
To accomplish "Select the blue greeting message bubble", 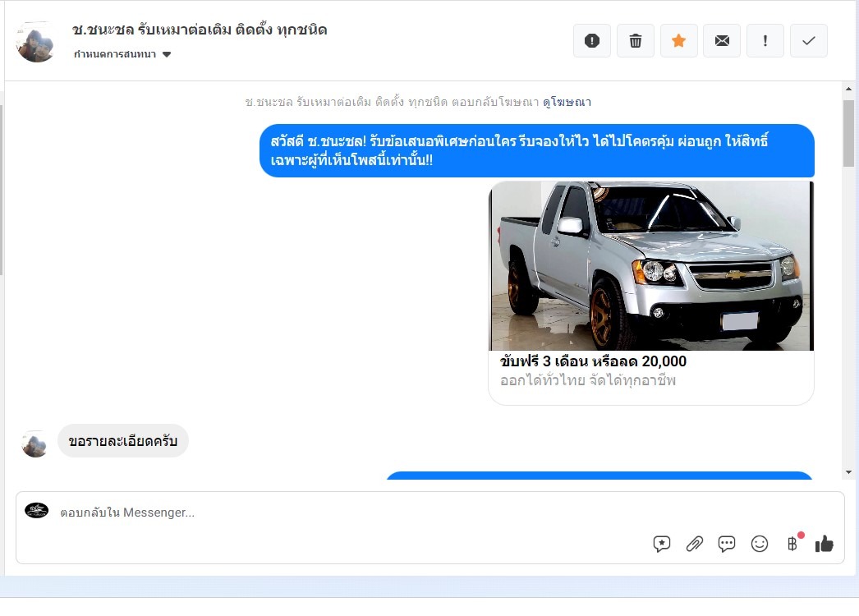I will point(537,150).
